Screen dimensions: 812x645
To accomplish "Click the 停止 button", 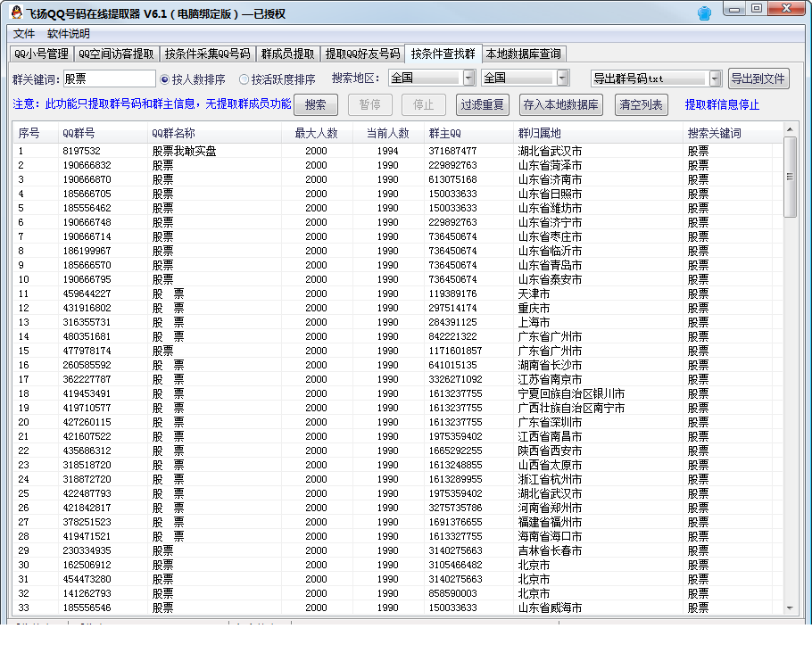I will click(x=423, y=104).
